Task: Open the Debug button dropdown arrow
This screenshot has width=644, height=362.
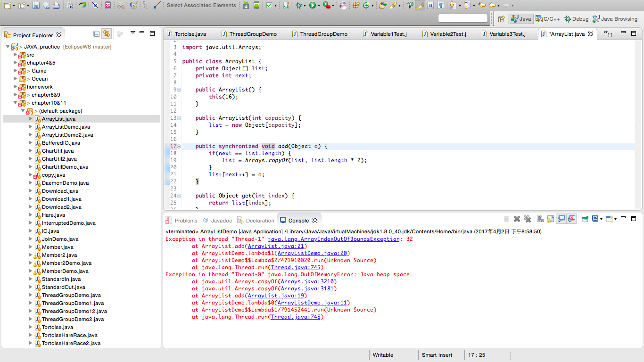Action: coord(305,6)
